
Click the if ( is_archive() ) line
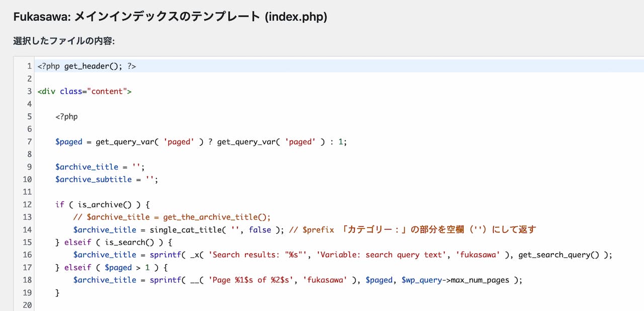pyautogui.click(x=103, y=204)
